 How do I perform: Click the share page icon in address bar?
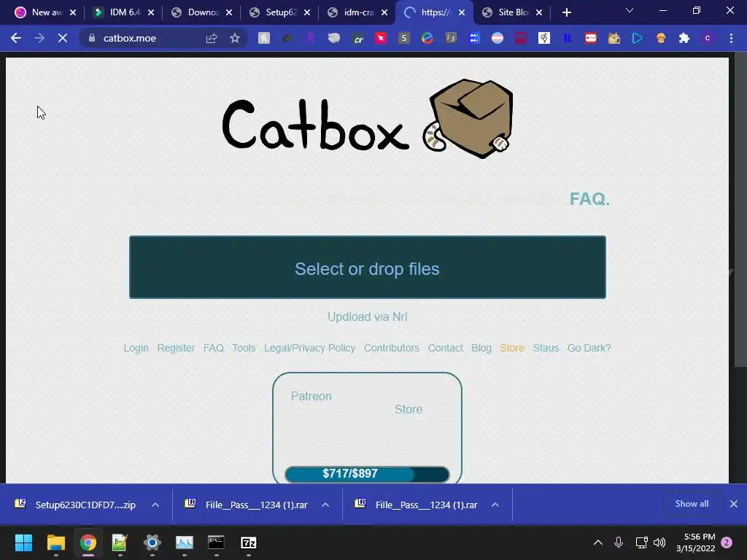211,38
